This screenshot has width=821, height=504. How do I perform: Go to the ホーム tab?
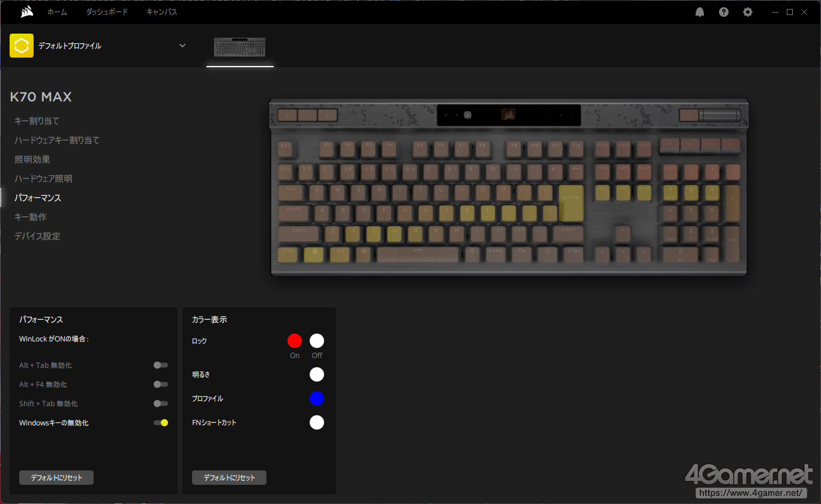tap(57, 12)
